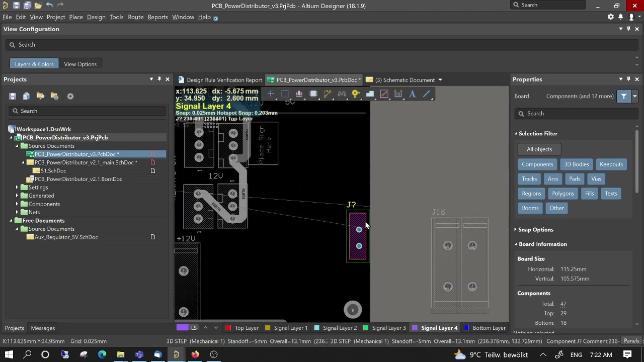Switch to View Options tab

80,64
